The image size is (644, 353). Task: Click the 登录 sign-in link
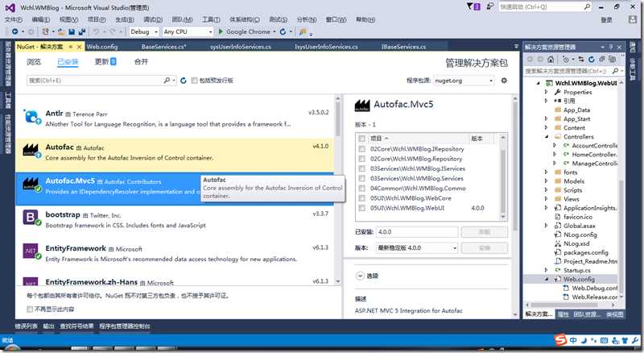pyautogui.click(x=606, y=20)
